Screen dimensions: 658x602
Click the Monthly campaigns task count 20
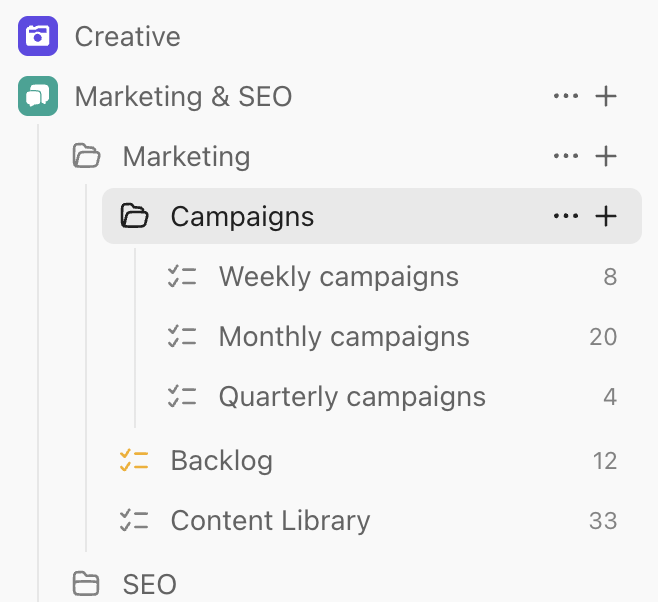[603, 336]
